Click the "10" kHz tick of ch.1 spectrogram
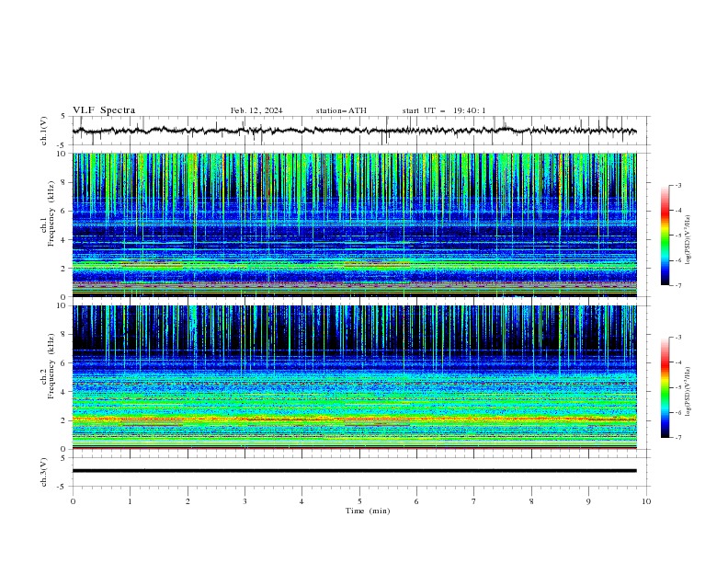Screen dimensions: 728x563 click(63, 154)
